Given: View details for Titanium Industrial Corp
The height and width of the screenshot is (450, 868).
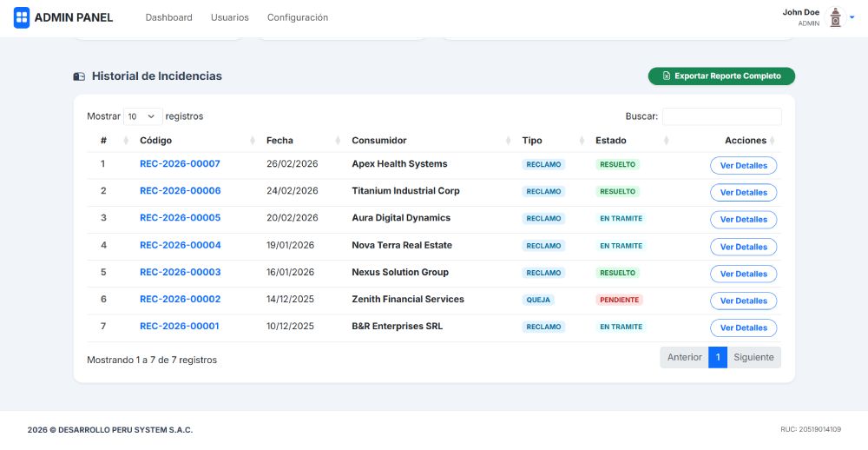Looking at the screenshot, I should 744,193.
